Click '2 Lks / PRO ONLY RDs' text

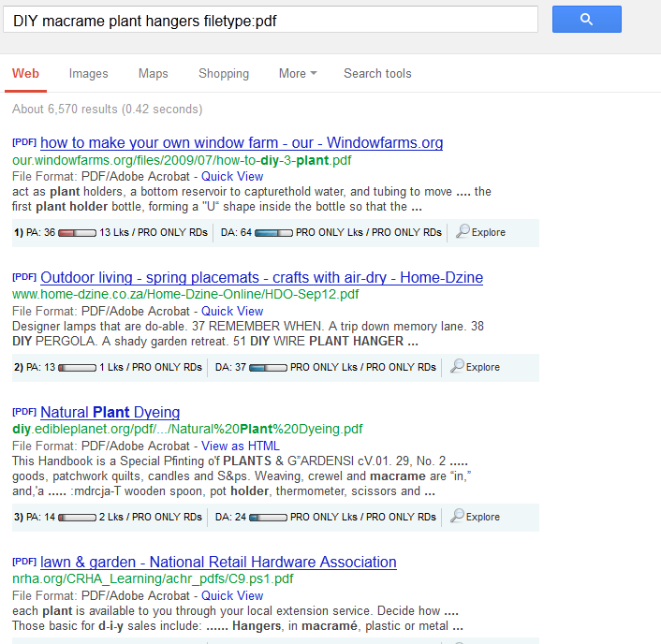[151, 517]
